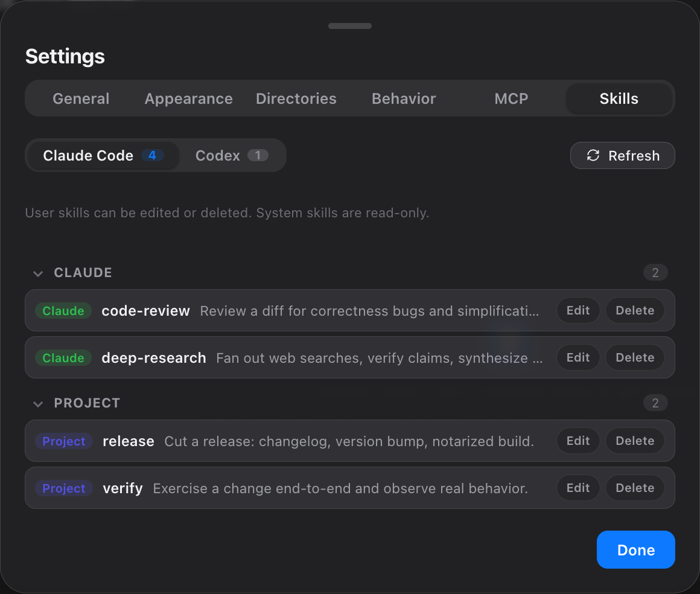Click the 'Exercise a change end-to-end' description
Viewport: 700px width, 594px height.
(340, 488)
